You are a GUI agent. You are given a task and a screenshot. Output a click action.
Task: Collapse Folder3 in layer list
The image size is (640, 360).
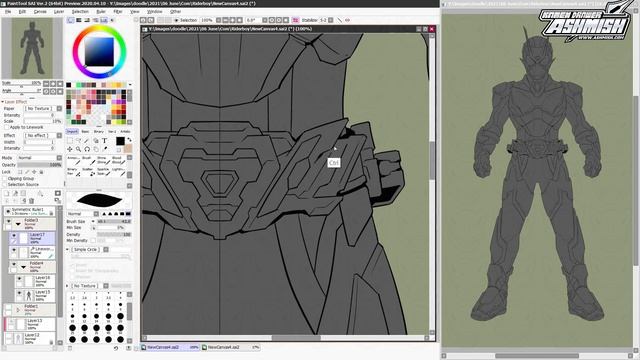pyautogui.click(x=18, y=224)
